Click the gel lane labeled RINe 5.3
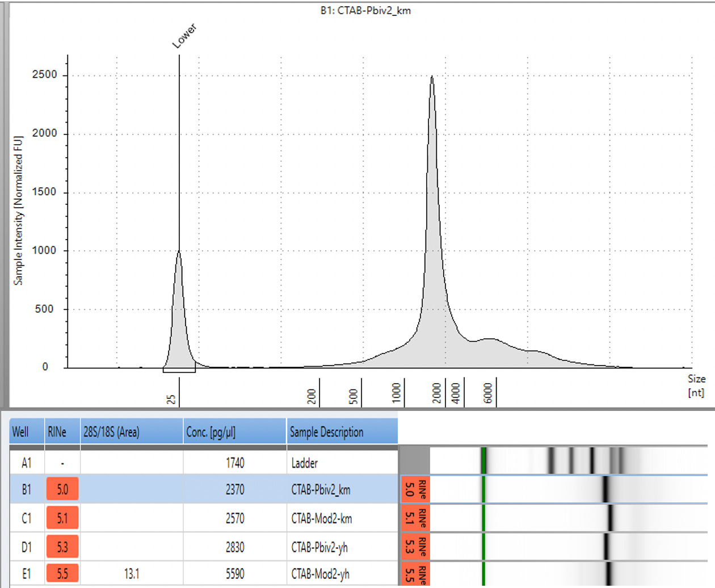715x588 pixels. coord(569,547)
